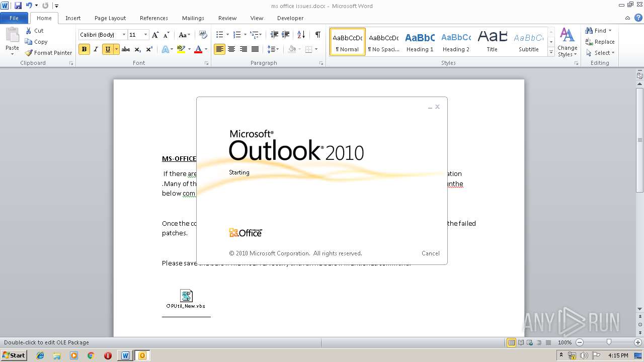The height and width of the screenshot is (362, 644).
Task: Switch to the References tab
Action: [x=154, y=18]
